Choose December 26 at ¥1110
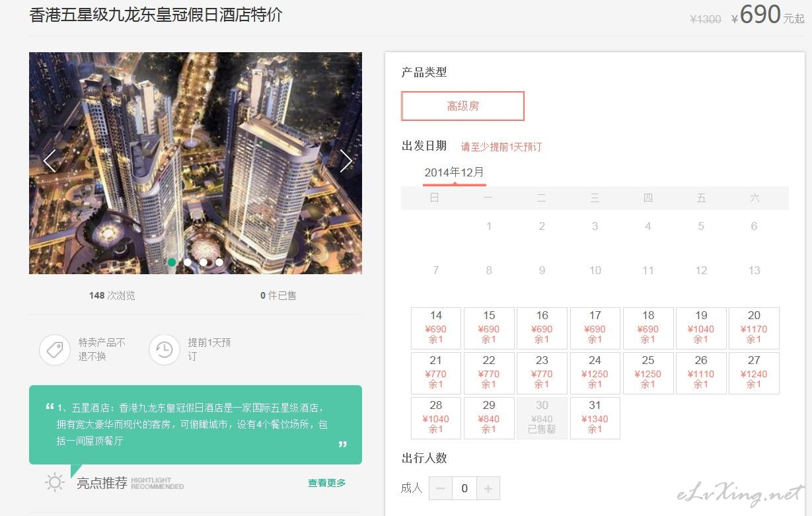 pyautogui.click(x=701, y=373)
